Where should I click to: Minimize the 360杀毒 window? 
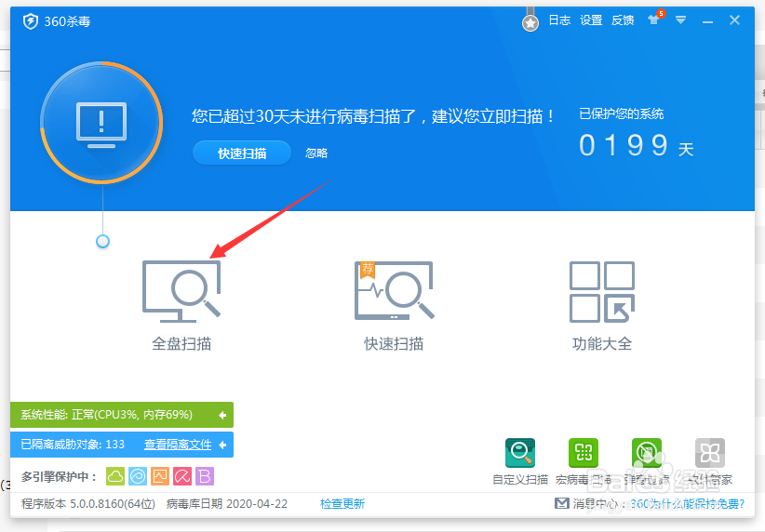[x=708, y=21]
